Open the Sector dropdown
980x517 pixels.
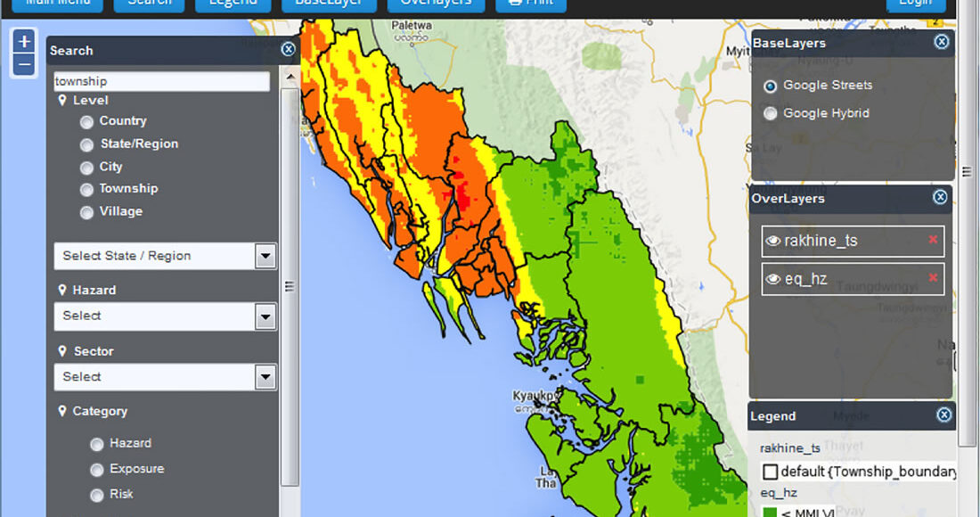pyautogui.click(x=265, y=377)
